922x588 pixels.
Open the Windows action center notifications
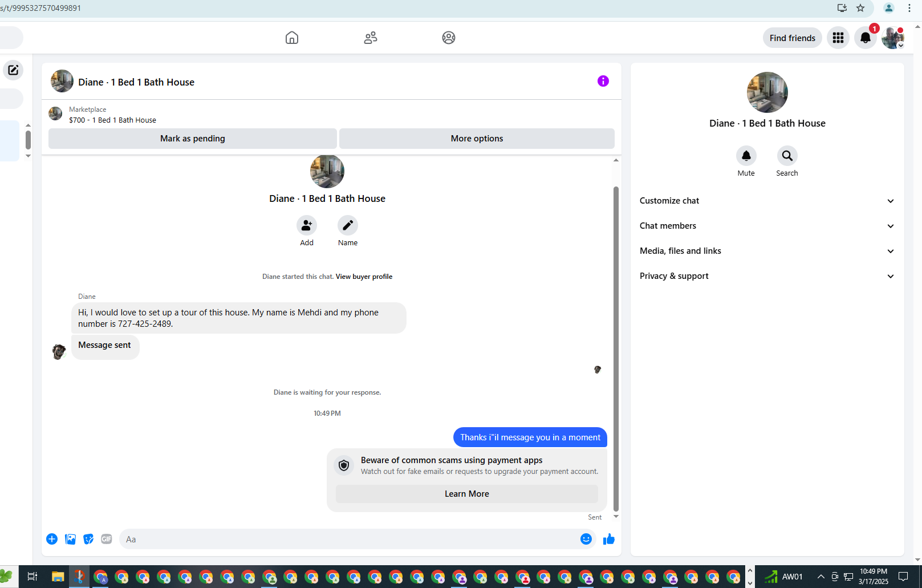(903, 577)
